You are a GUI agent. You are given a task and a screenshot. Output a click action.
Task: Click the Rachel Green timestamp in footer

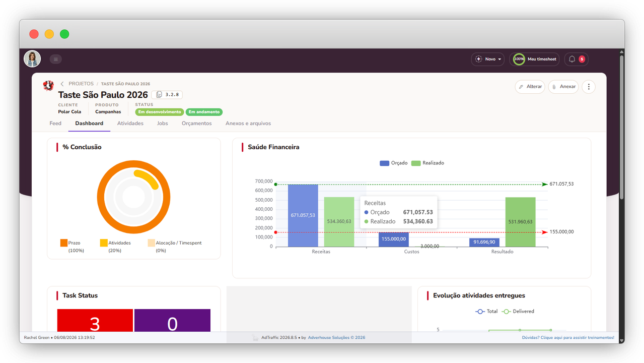click(x=59, y=338)
